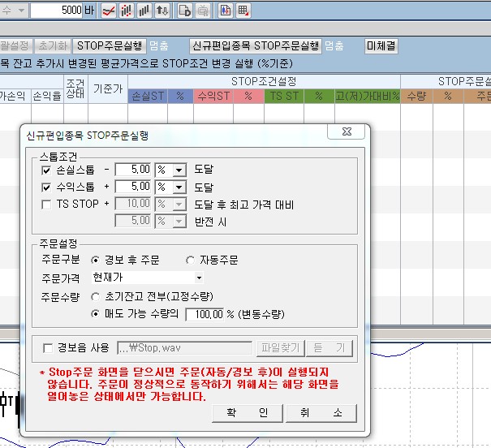Click the gray bar chart toolbar icon

[144, 11]
